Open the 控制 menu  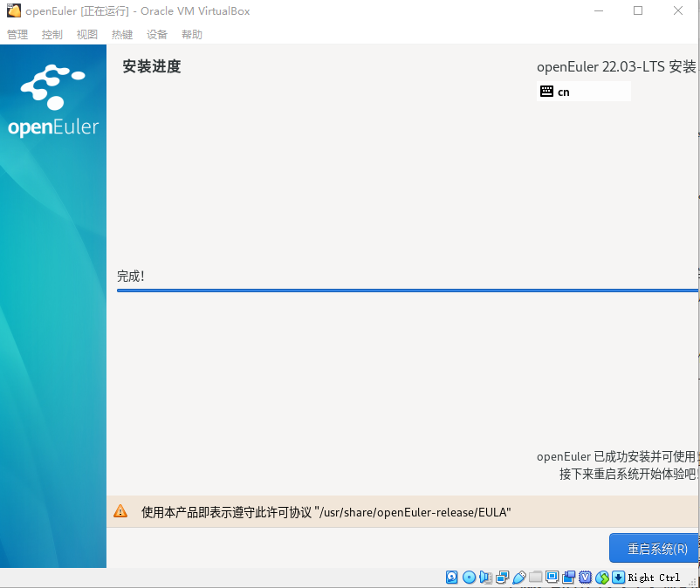tap(51, 34)
